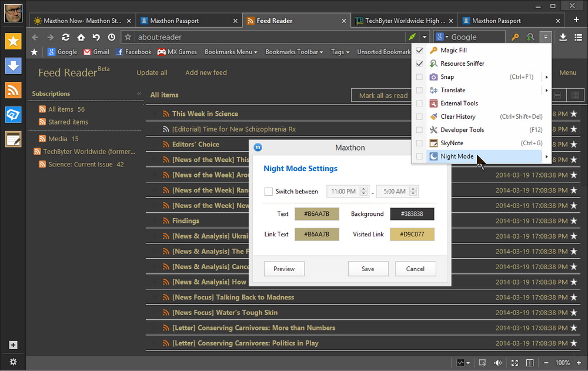Click Save in Night Mode Settings
Screen dimensions: 588x371
pos(368,269)
